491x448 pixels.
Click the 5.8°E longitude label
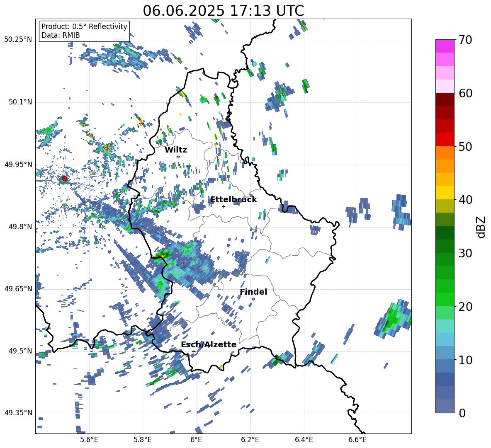(143, 440)
